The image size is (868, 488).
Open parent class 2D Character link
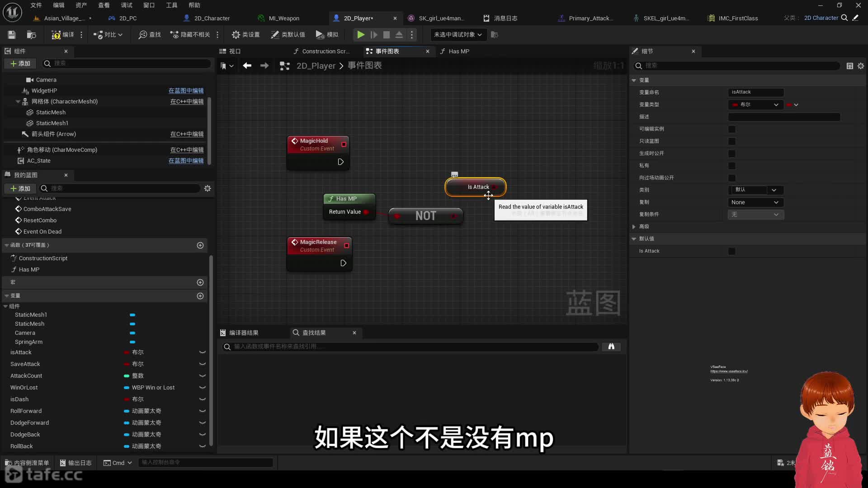(821, 18)
